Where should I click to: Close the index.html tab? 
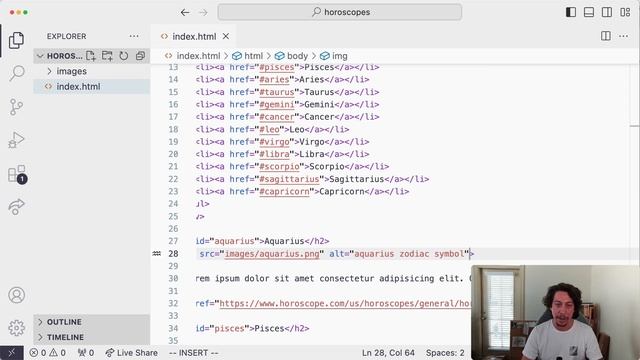tap(226, 36)
